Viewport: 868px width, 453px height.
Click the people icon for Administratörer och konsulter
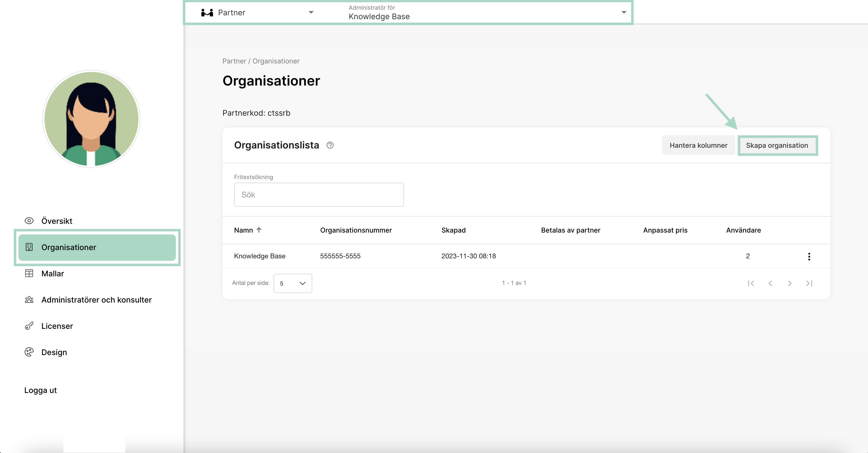tap(29, 300)
